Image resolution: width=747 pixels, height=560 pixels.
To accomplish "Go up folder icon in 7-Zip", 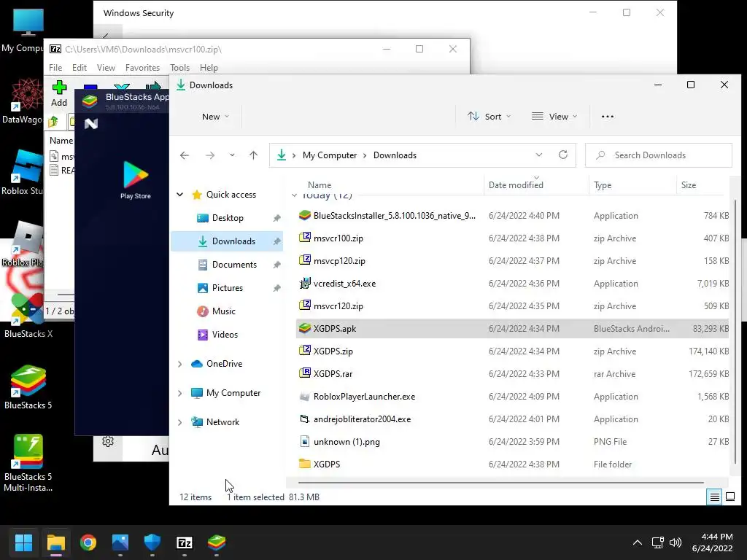I will click(x=53, y=122).
